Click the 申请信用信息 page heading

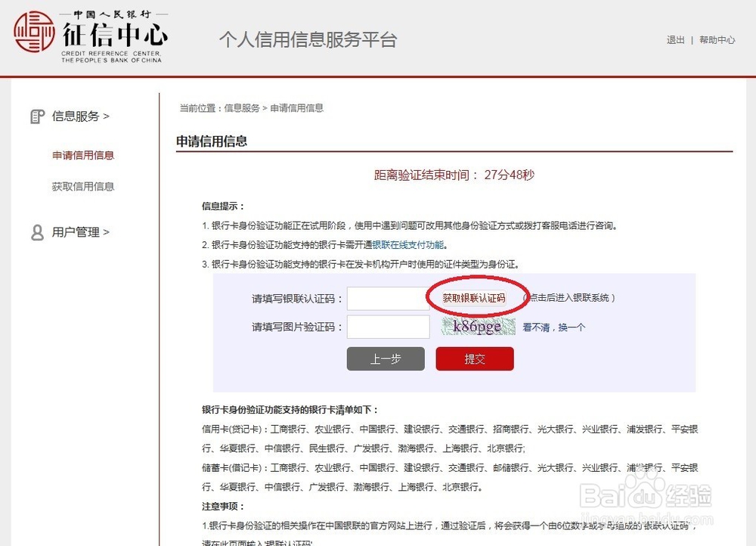(212, 141)
